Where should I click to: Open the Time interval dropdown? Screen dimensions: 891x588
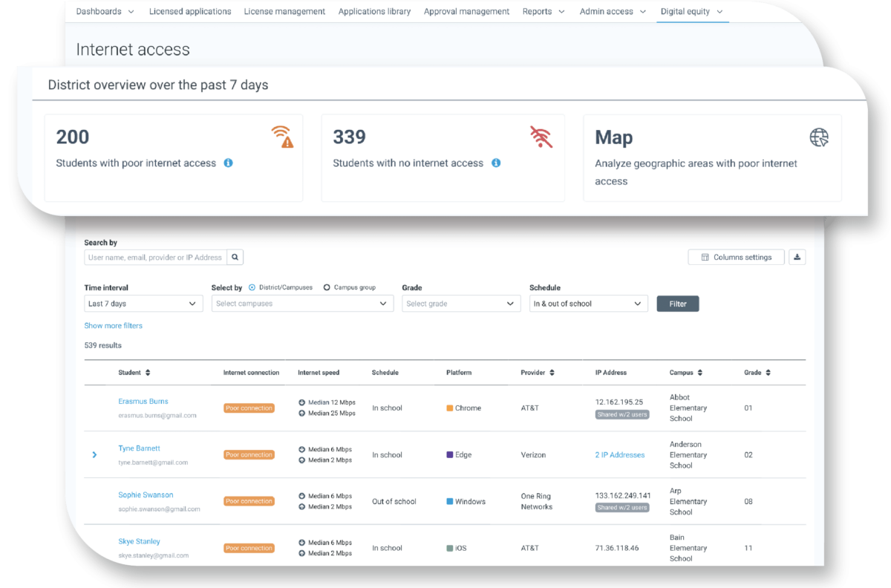tap(143, 303)
